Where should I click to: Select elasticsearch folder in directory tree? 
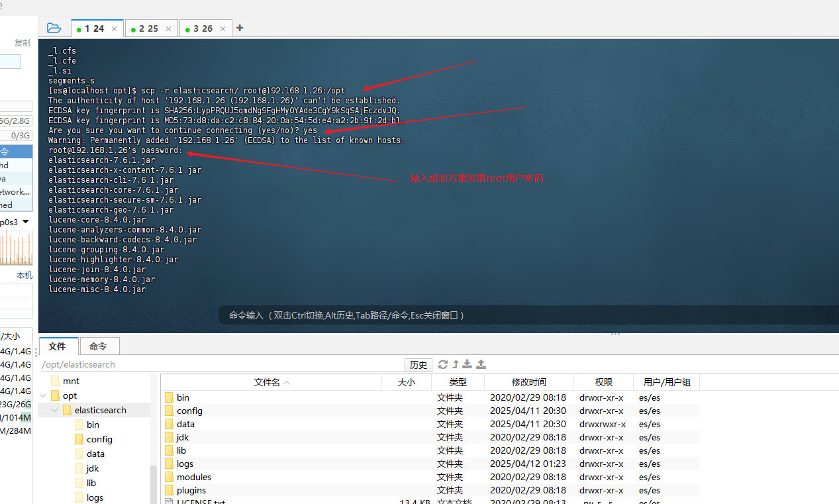point(100,410)
